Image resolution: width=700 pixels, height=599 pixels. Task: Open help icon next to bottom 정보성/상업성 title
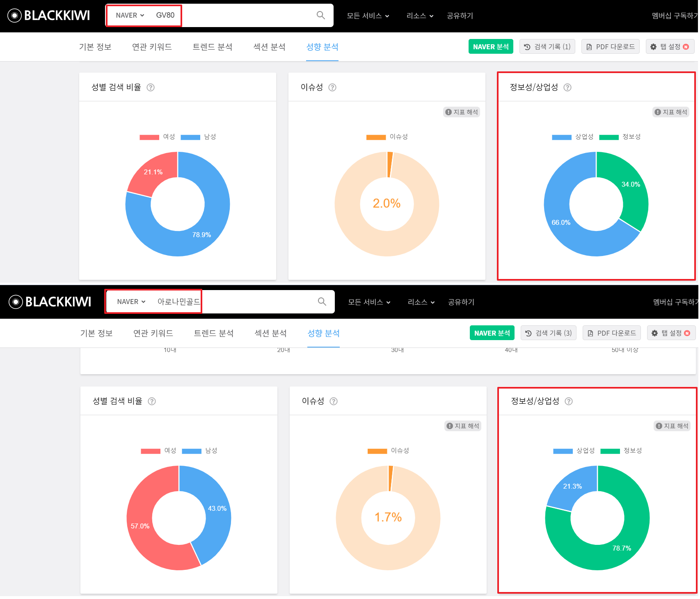tap(569, 401)
